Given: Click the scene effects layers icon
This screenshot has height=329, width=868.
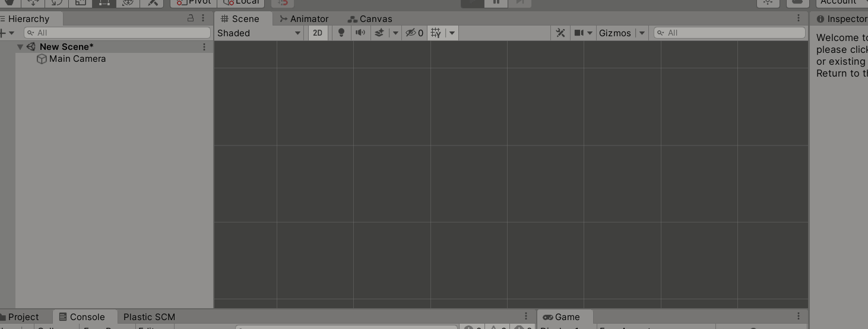Looking at the screenshot, I should (379, 33).
